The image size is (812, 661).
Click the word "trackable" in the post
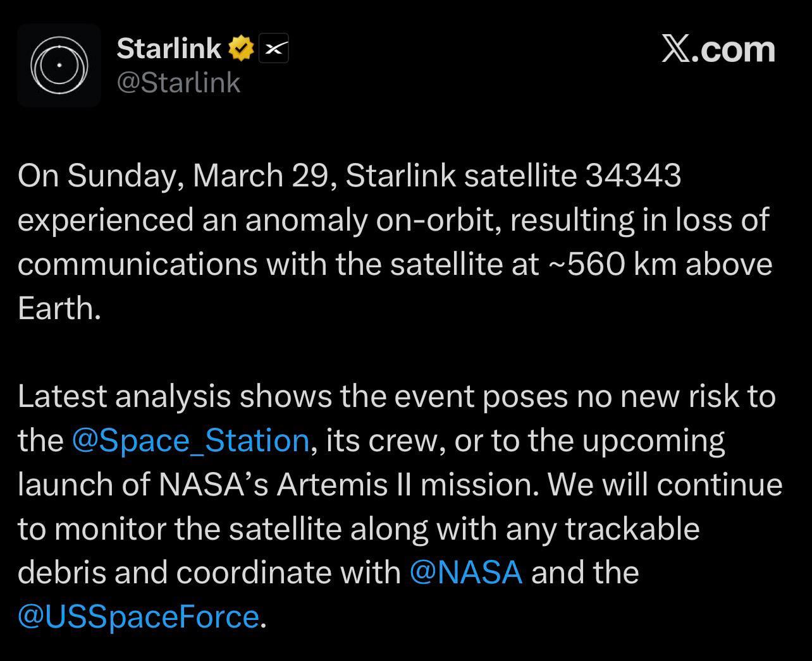tap(632, 529)
